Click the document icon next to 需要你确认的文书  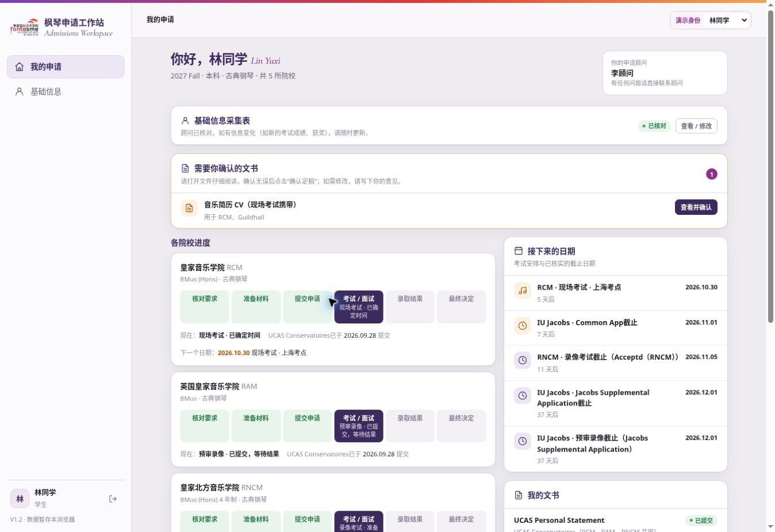point(185,168)
